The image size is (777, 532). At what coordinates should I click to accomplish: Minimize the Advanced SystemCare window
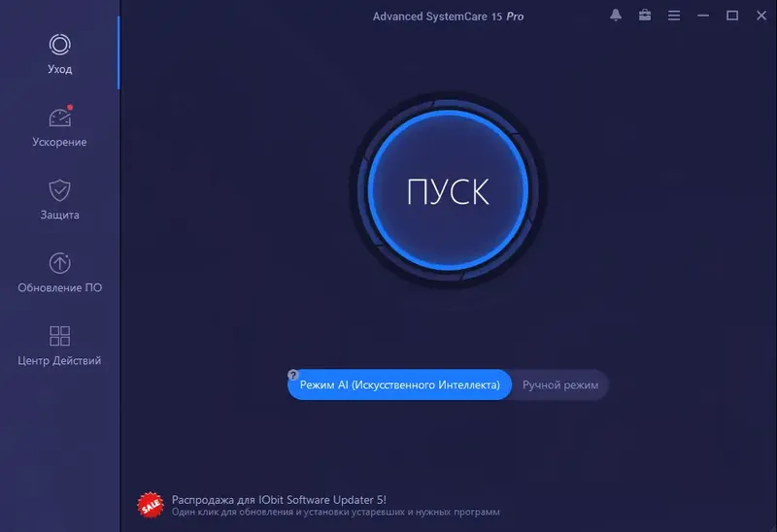click(702, 16)
